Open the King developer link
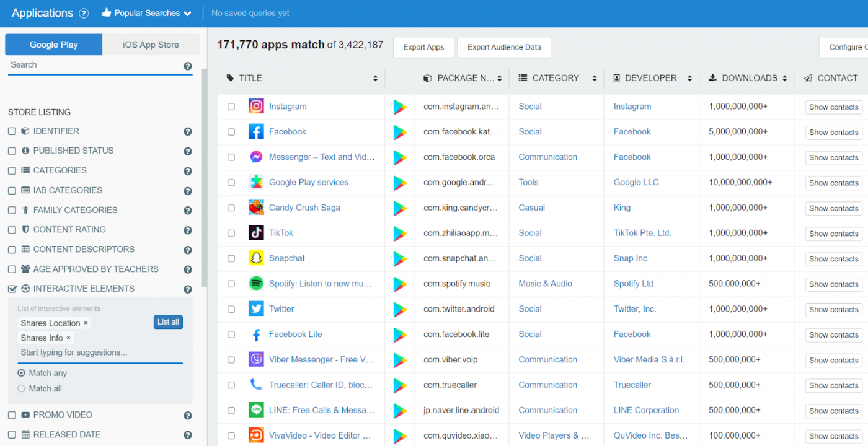Image resolution: width=868 pixels, height=446 pixels. (622, 208)
